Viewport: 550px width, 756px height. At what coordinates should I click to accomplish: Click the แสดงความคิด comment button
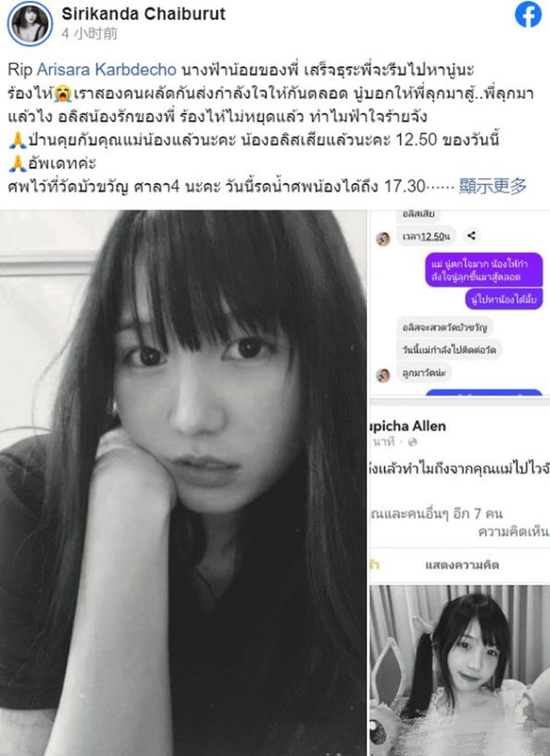462,564
